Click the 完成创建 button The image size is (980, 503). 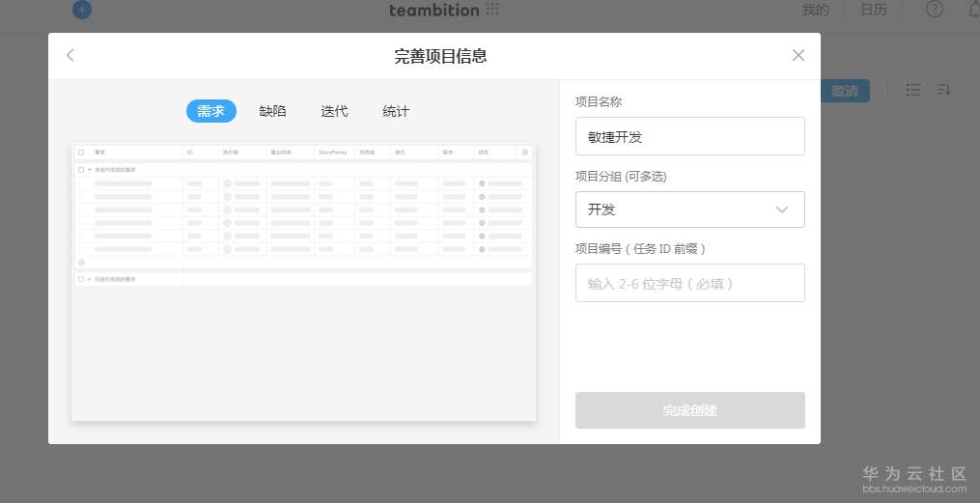point(690,410)
